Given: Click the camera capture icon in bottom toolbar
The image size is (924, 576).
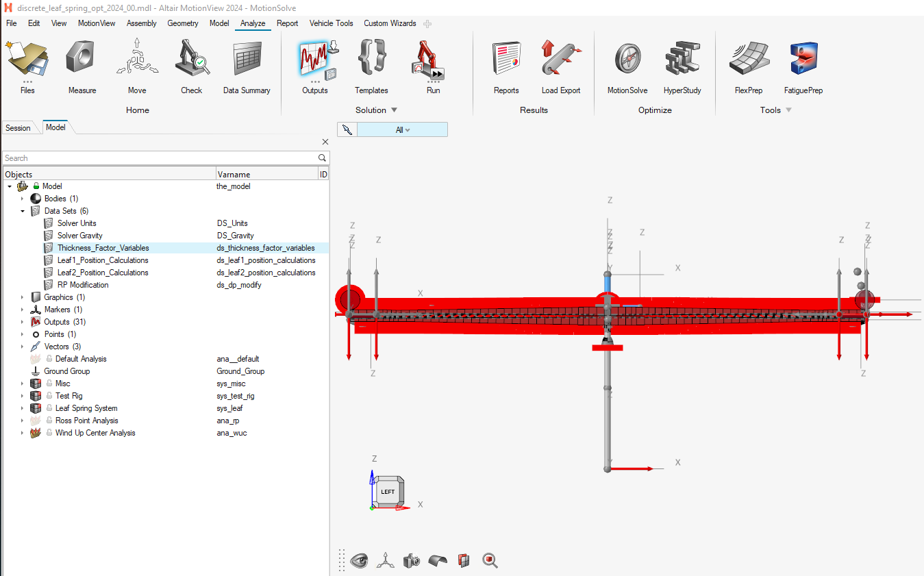Looking at the screenshot, I should tap(412, 560).
